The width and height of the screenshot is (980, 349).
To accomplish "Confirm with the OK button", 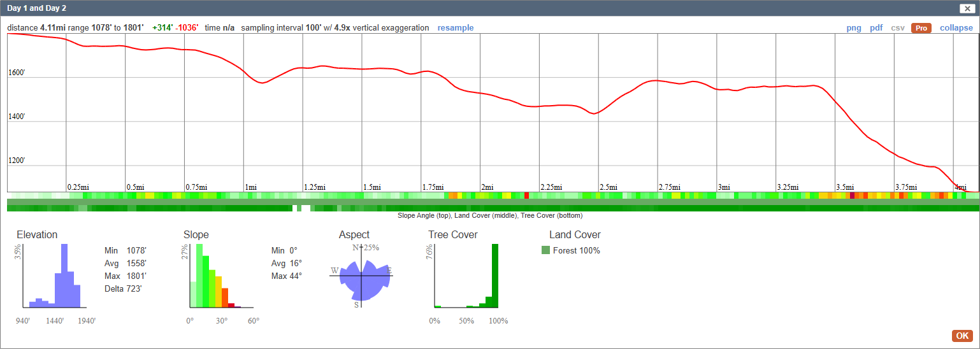I will pos(962,336).
